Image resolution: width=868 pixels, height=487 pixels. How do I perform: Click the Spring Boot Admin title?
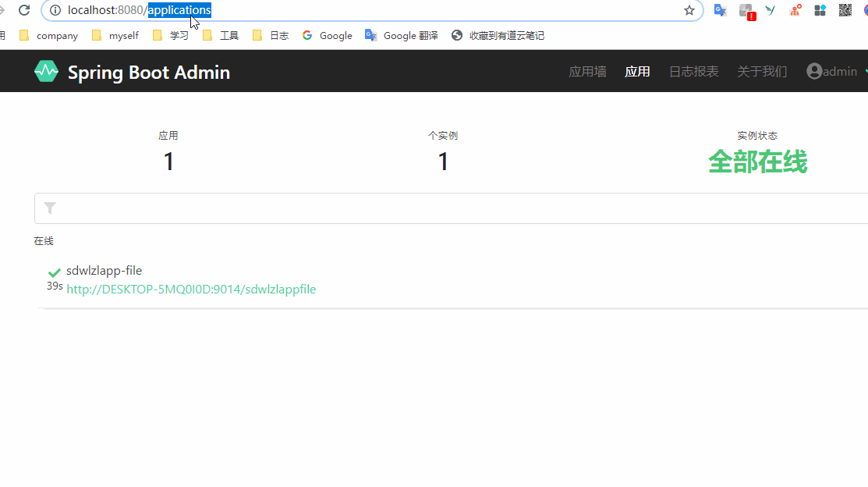(149, 73)
